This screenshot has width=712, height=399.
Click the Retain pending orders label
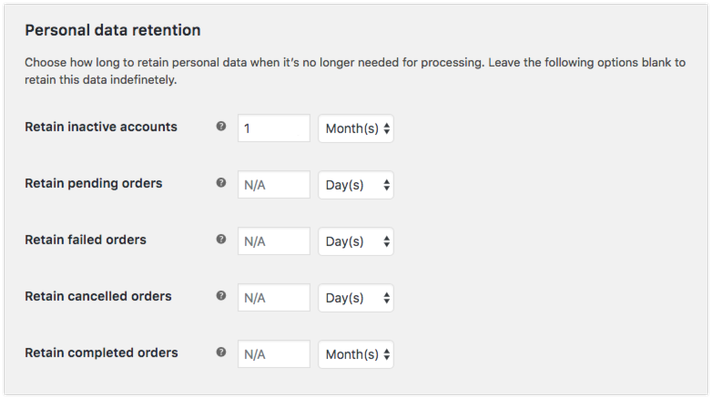point(94,183)
